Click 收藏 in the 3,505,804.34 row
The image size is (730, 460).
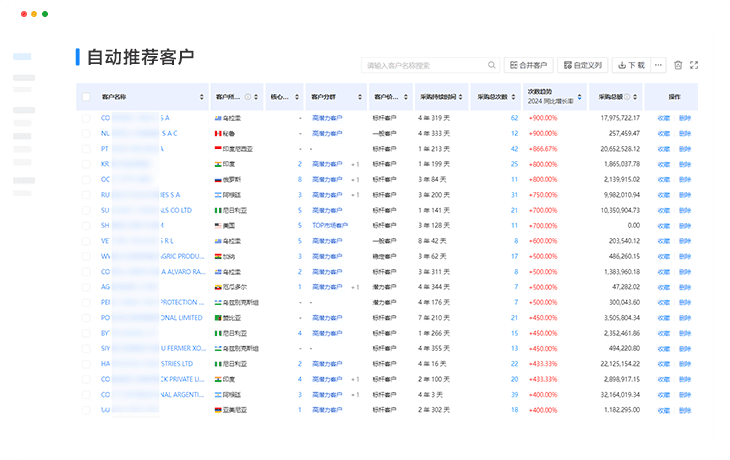coord(664,318)
